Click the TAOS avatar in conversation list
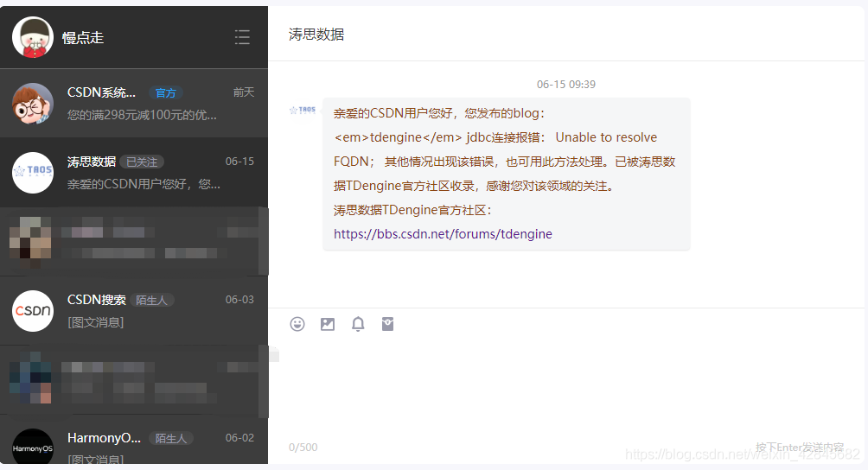Screen dimensions: 868x470 coord(33,173)
